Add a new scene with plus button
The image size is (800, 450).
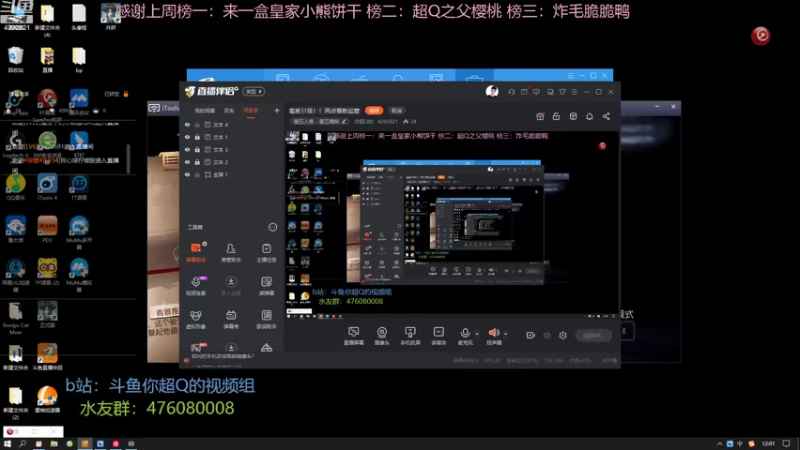277,110
